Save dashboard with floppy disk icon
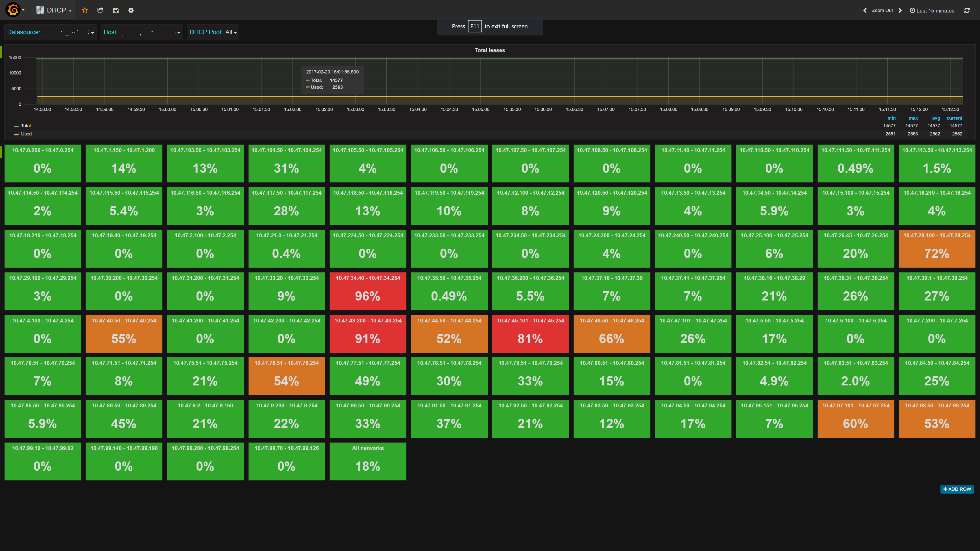The image size is (980, 551). [116, 10]
